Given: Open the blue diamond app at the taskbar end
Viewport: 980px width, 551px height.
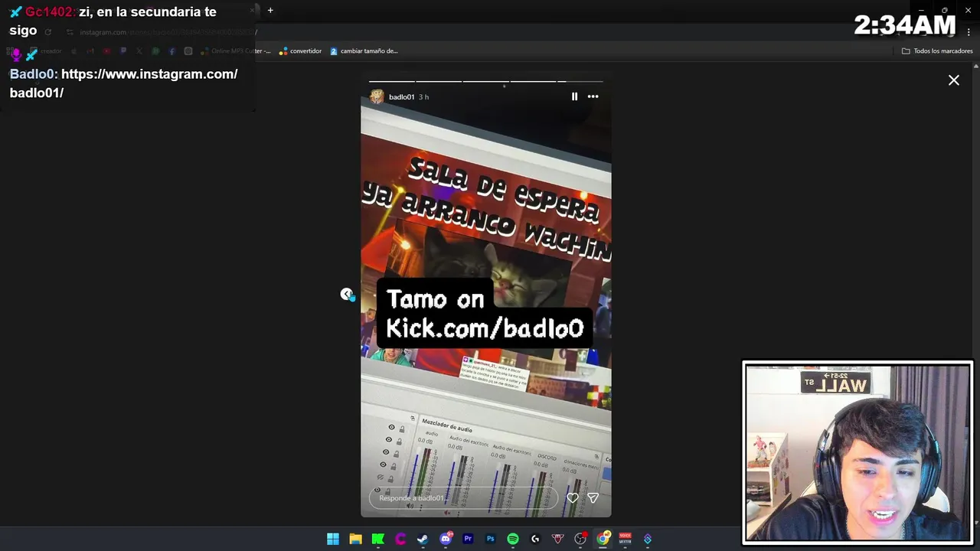Looking at the screenshot, I should tap(648, 539).
